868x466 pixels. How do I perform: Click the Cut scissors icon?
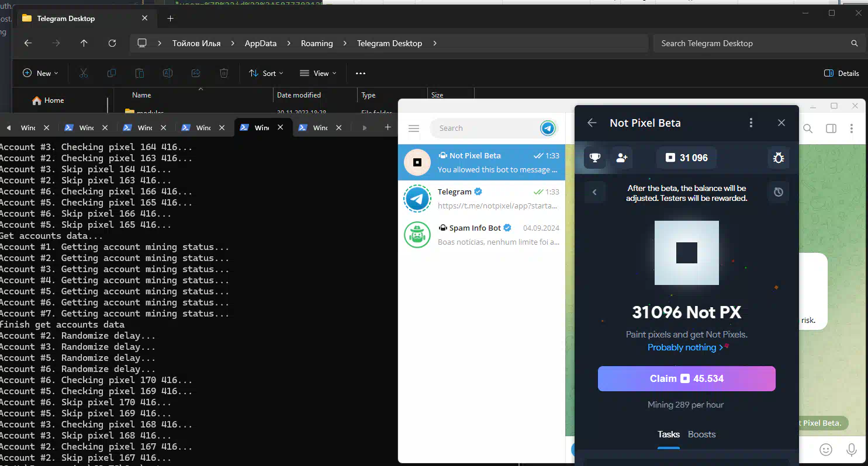83,73
